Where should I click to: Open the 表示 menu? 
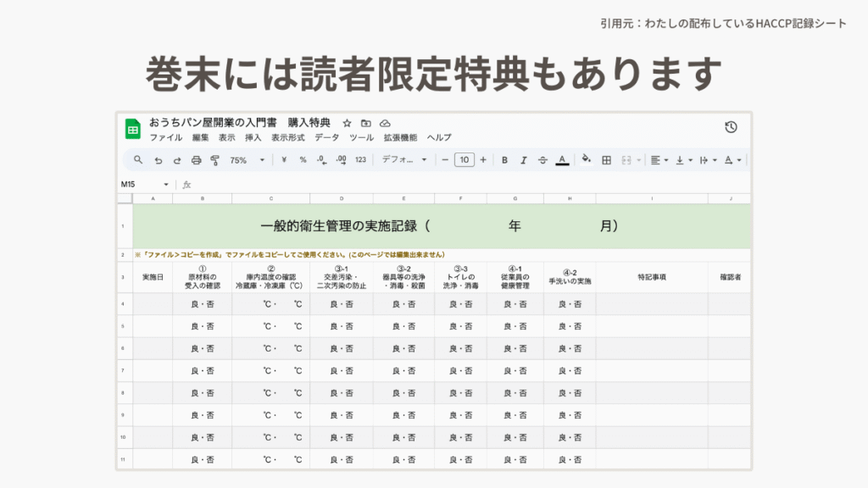point(226,137)
